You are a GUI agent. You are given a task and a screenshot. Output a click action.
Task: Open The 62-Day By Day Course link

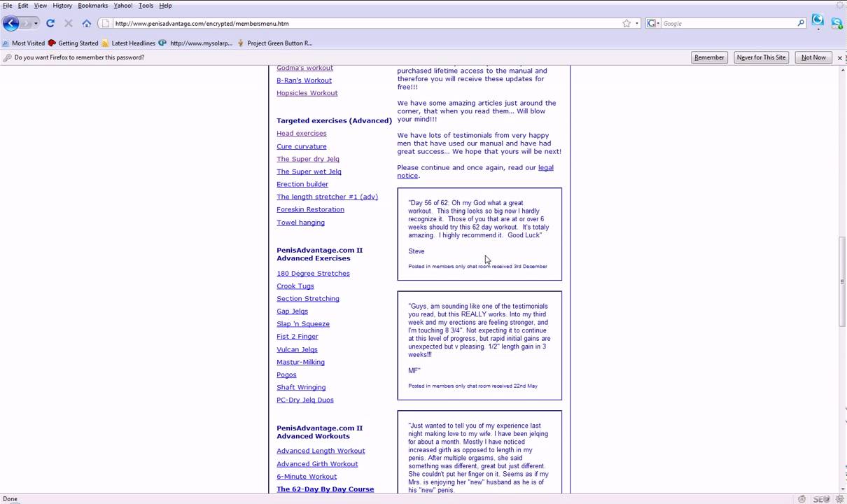(x=325, y=489)
